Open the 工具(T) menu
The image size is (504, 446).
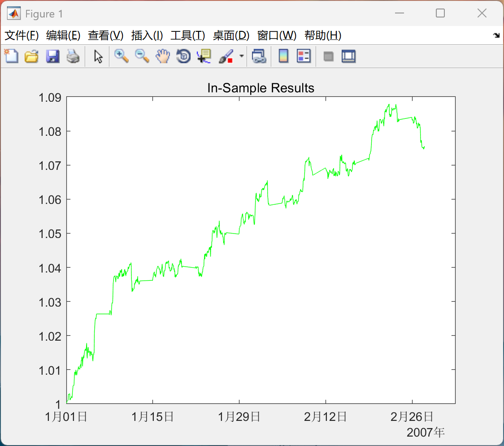click(188, 35)
